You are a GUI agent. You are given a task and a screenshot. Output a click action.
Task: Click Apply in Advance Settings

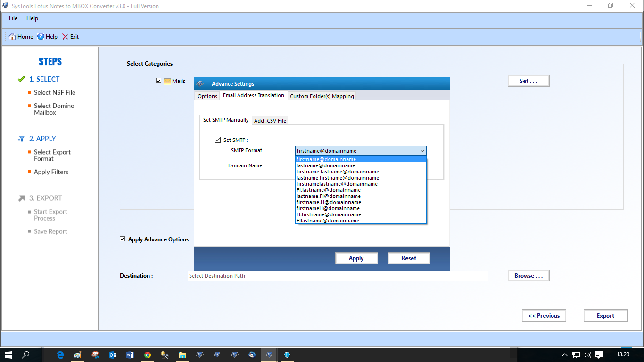356,258
